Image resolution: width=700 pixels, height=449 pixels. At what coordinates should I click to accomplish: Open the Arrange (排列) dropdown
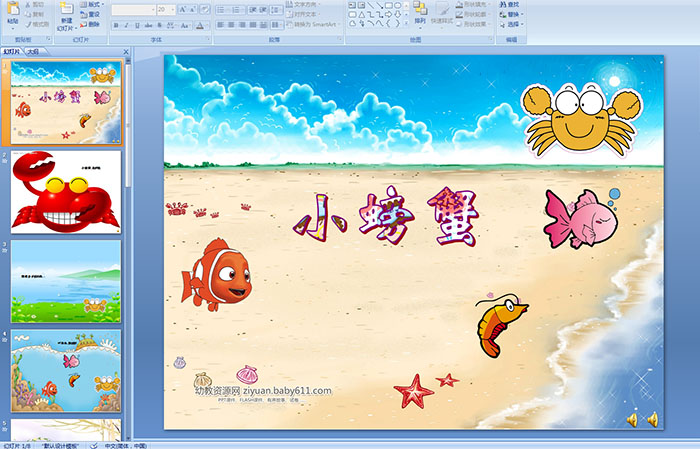click(x=420, y=13)
